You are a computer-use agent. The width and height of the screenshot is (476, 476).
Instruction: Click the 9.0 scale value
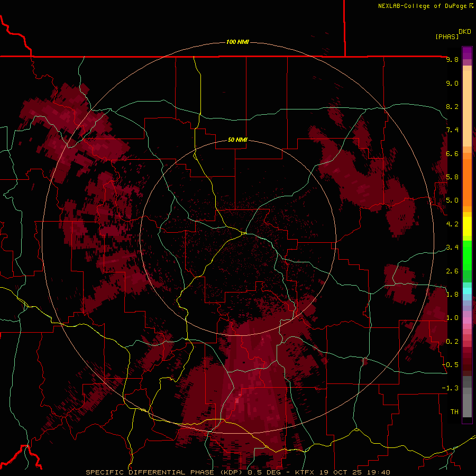pyautogui.click(x=452, y=83)
